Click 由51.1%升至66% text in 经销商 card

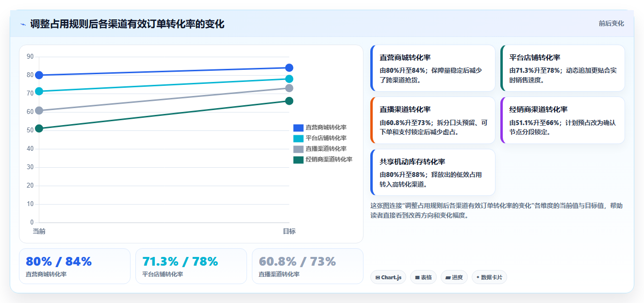(x=534, y=123)
